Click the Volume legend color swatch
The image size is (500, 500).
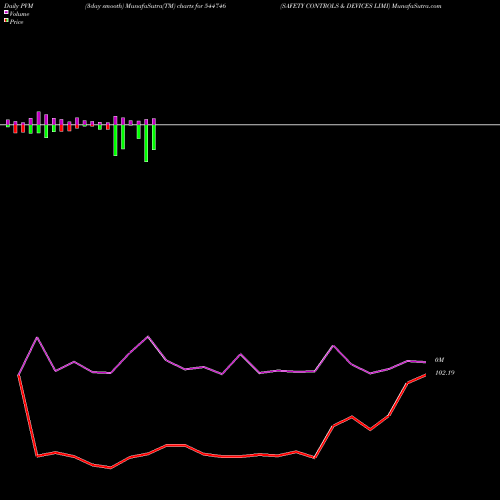(x=6, y=12)
